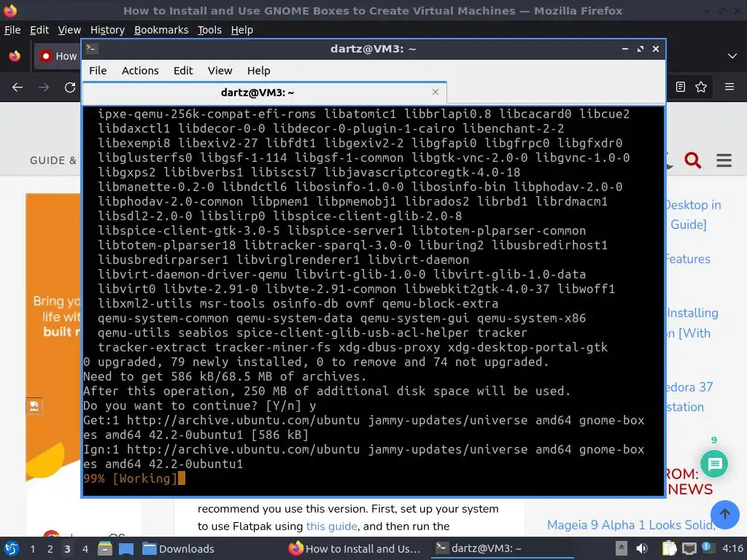Toggle reader view in Firefox address bar
Viewport: 747px width, 560px height.
(681, 87)
